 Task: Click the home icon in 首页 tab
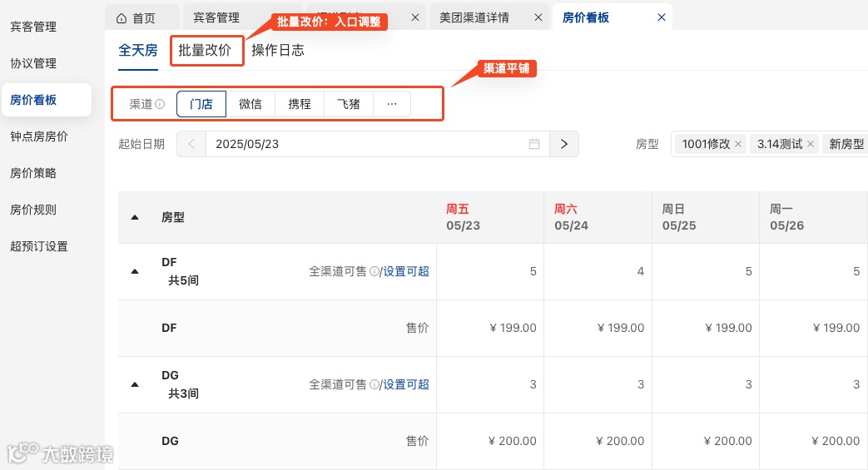point(122,17)
